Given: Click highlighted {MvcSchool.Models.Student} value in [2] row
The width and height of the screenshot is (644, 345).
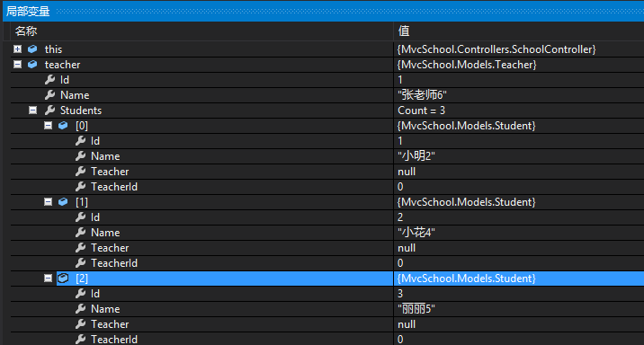Looking at the screenshot, I should tap(467, 279).
